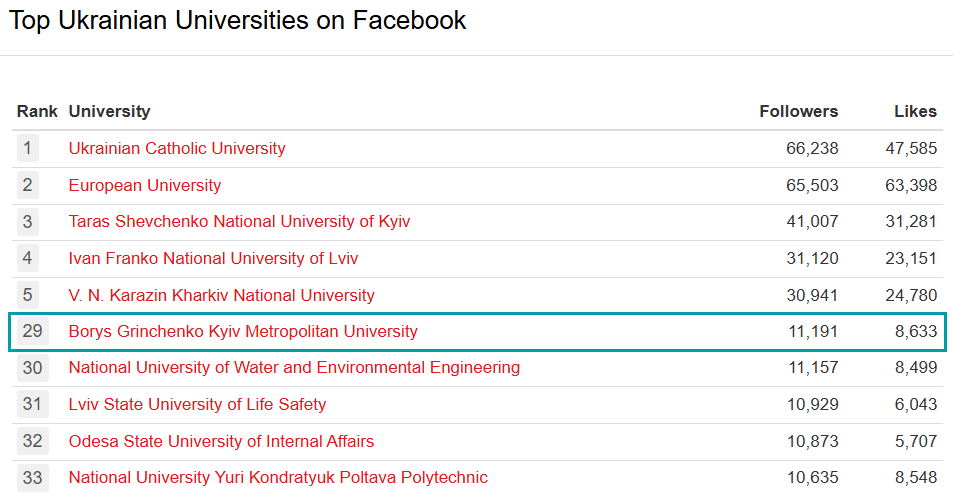
Task: Click rank badge number 1
Action: click(x=28, y=149)
